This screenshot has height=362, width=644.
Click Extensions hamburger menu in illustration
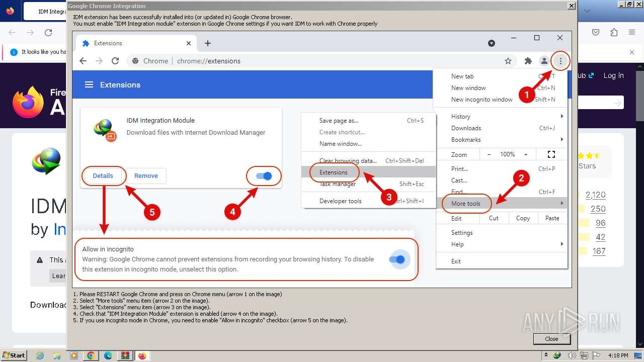pyautogui.click(x=89, y=84)
